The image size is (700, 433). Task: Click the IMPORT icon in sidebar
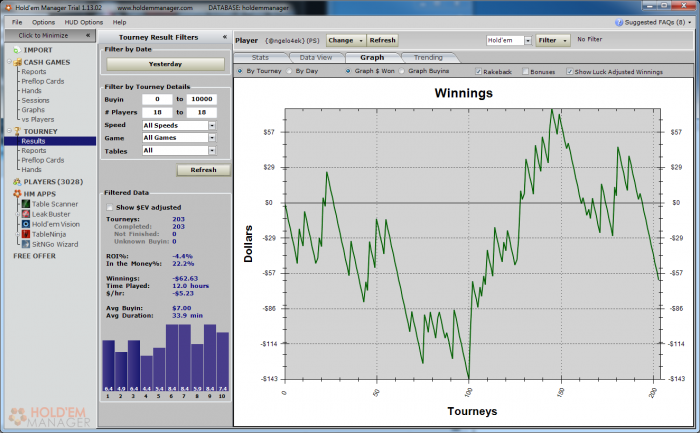[17, 50]
